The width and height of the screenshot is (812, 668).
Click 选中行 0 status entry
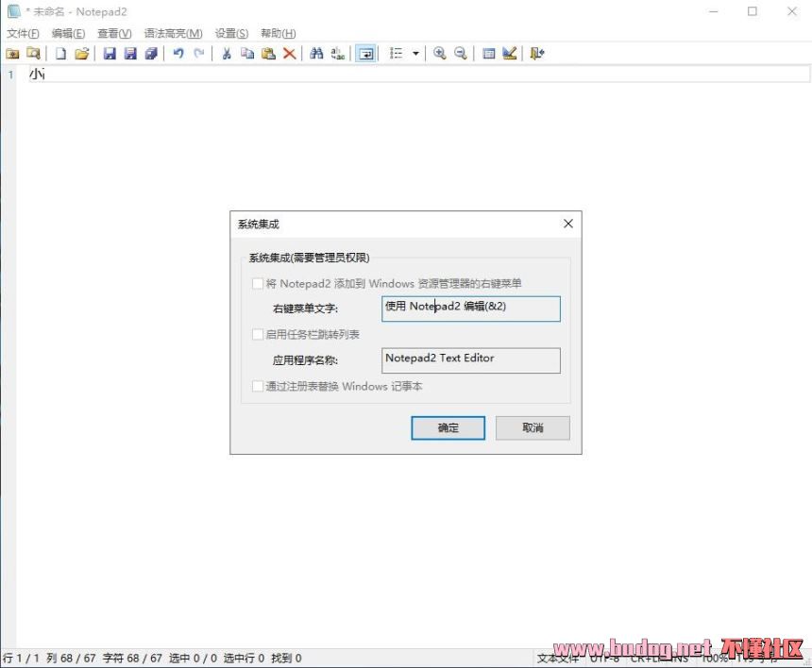[x=244, y=659]
